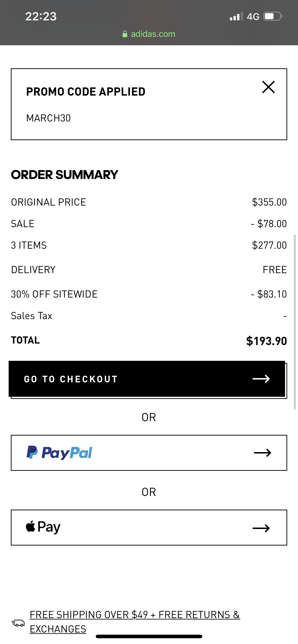This screenshot has height=644, width=298.
Task: Tap the total amount $193.90
Action: (x=266, y=341)
